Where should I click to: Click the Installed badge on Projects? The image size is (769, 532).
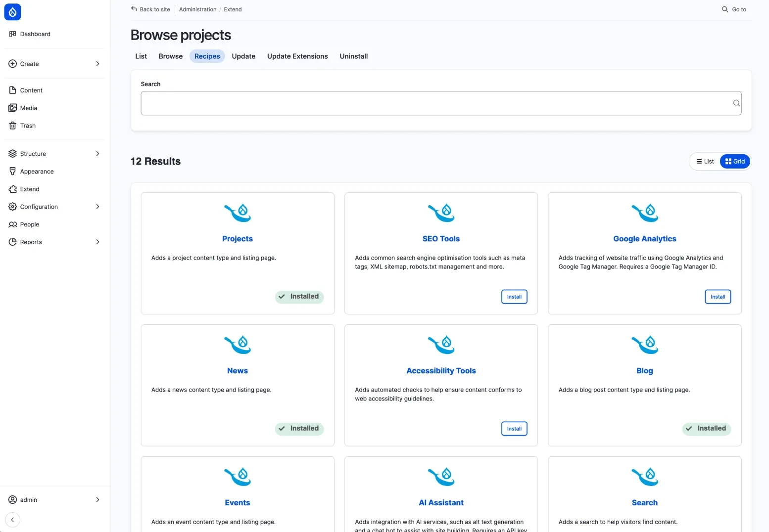pos(299,297)
